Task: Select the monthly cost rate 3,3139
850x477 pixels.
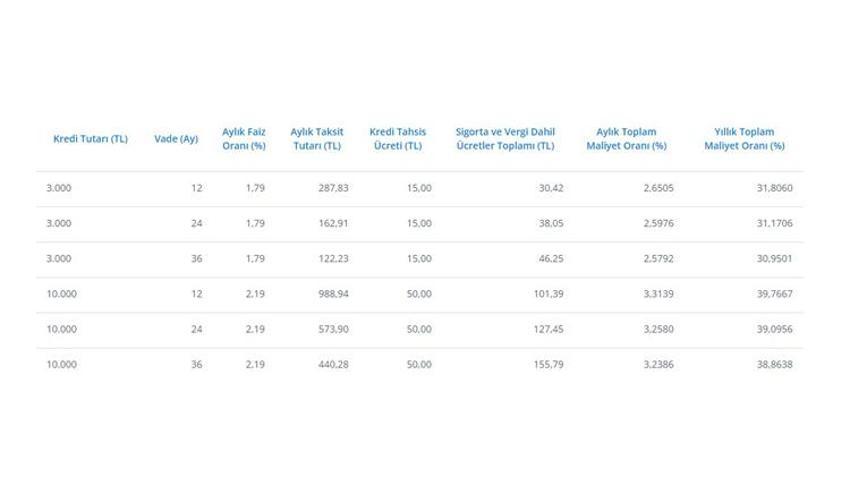Action: (659, 294)
